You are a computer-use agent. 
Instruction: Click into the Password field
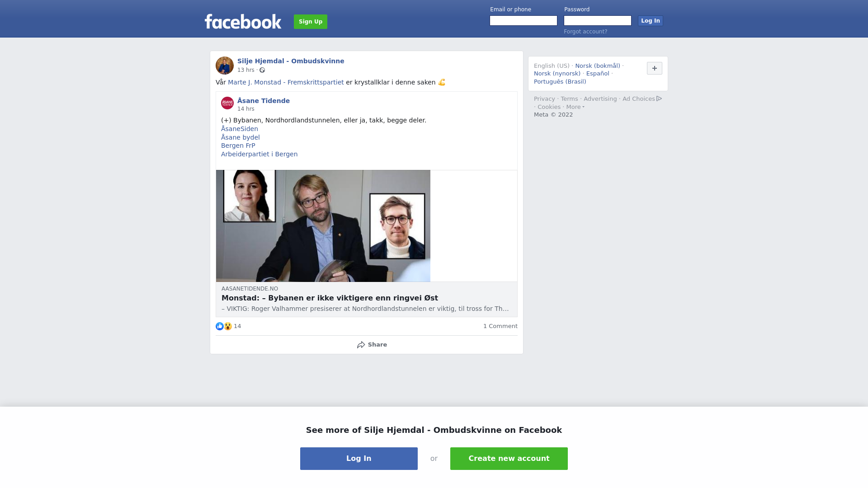pos(598,21)
